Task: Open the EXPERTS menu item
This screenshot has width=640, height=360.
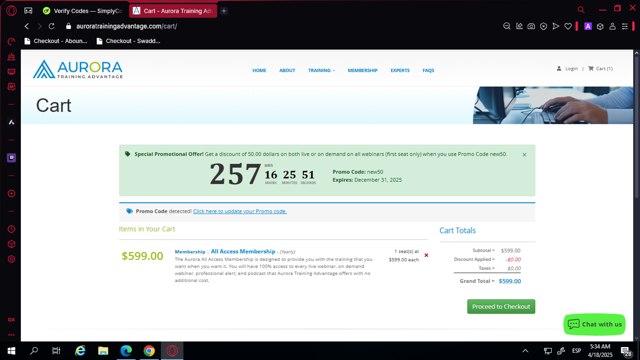Action: click(400, 70)
